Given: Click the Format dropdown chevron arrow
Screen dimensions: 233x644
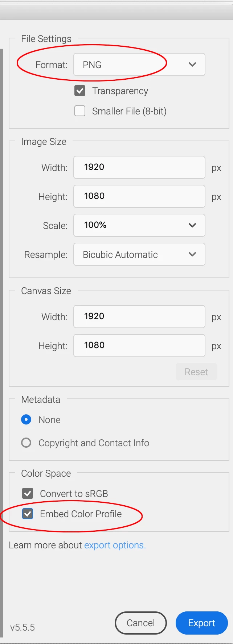Looking at the screenshot, I should point(192,65).
